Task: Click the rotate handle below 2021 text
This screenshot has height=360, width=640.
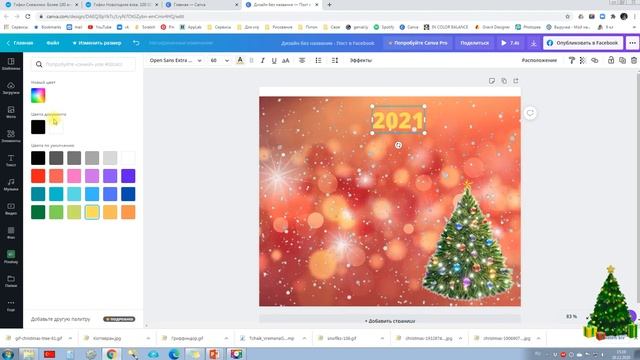Action: click(x=398, y=145)
